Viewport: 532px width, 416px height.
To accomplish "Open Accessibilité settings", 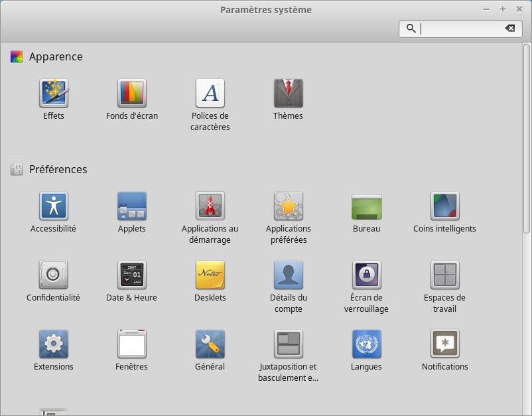I will pos(54,206).
